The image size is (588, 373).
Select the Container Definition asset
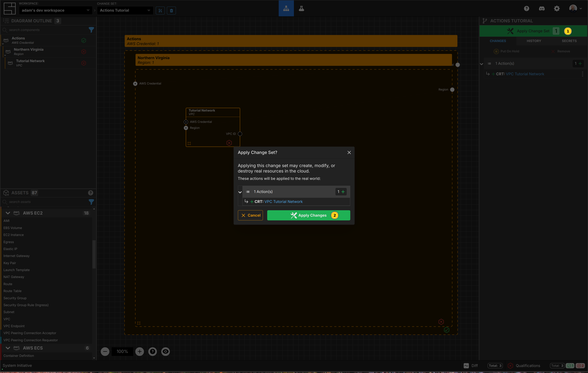pyautogui.click(x=19, y=356)
